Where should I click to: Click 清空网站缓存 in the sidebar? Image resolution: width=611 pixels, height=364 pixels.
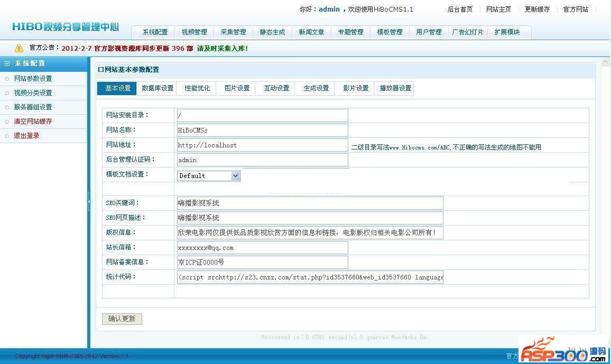pos(33,122)
